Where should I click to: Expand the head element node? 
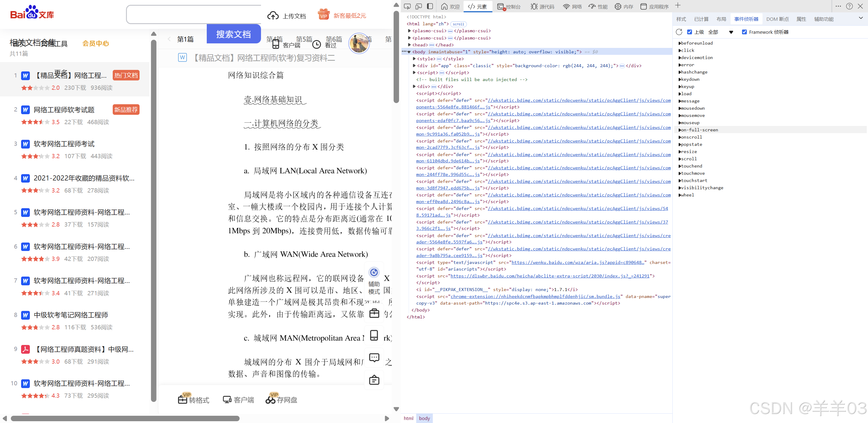[x=409, y=45]
